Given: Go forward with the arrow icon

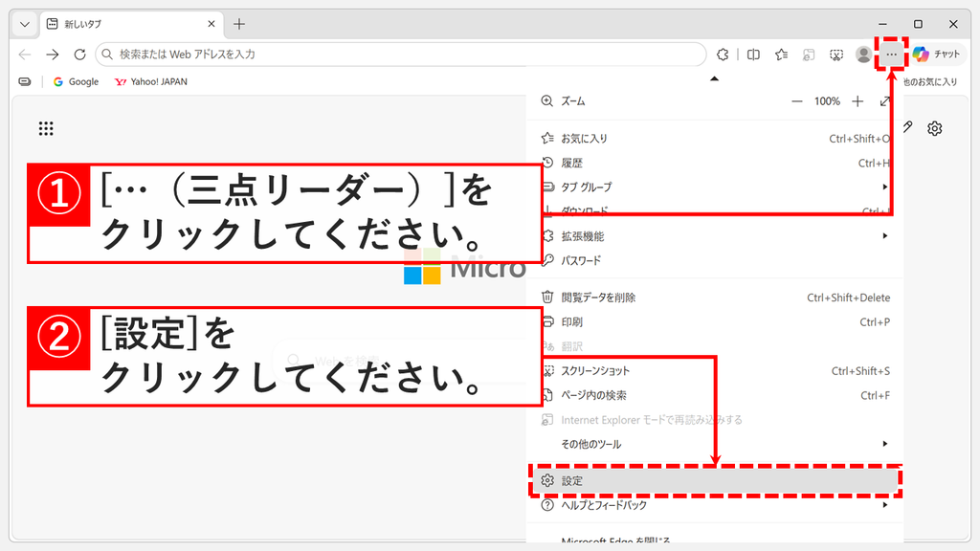Looking at the screenshot, I should click(53, 55).
